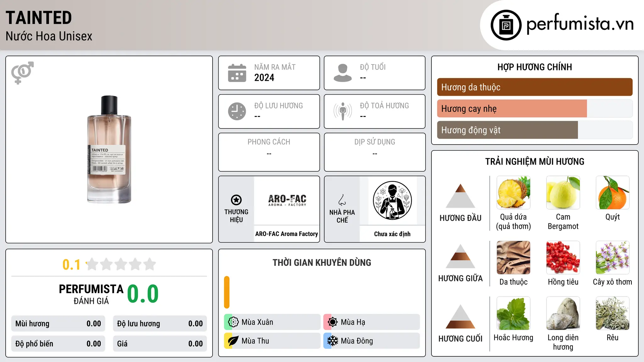Image resolution: width=644 pixels, height=362 pixels.
Task: Click the star badge icon above Thương hiệu
Action: point(236,200)
